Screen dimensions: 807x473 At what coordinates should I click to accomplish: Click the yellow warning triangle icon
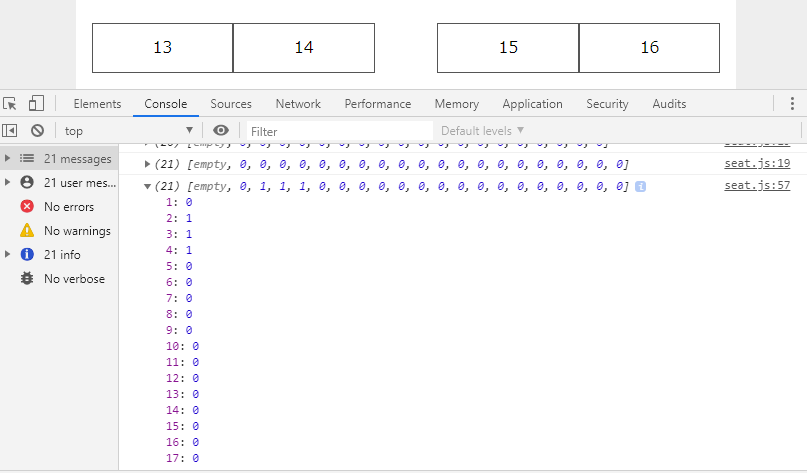pos(27,230)
